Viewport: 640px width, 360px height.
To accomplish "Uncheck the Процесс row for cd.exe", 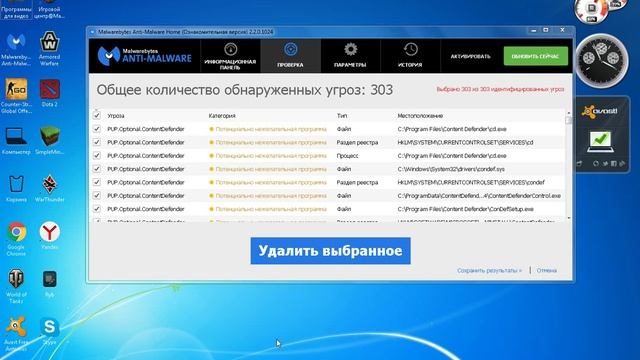I will (x=97, y=156).
